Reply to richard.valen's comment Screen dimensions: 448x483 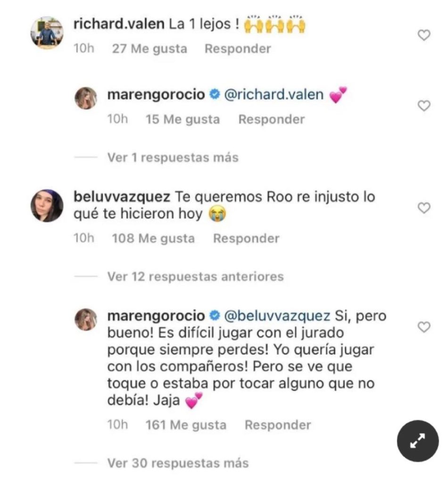(x=238, y=49)
